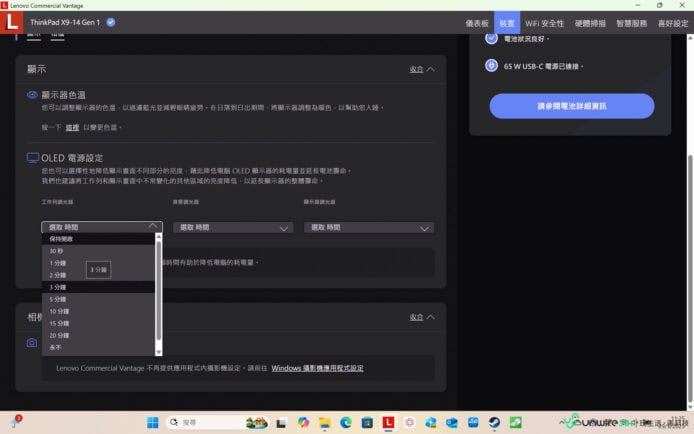Click the 65 W USB-C power plug icon
The image size is (694, 434).
[491, 65]
